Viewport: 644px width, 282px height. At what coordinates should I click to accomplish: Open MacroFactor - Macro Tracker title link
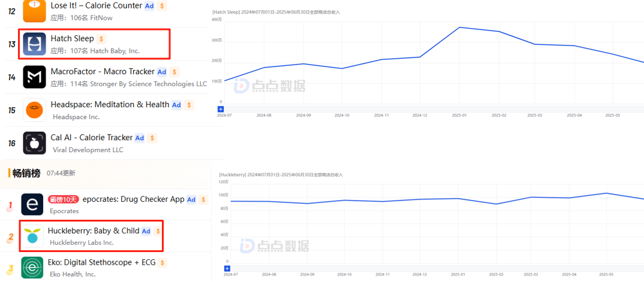point(102,72)
